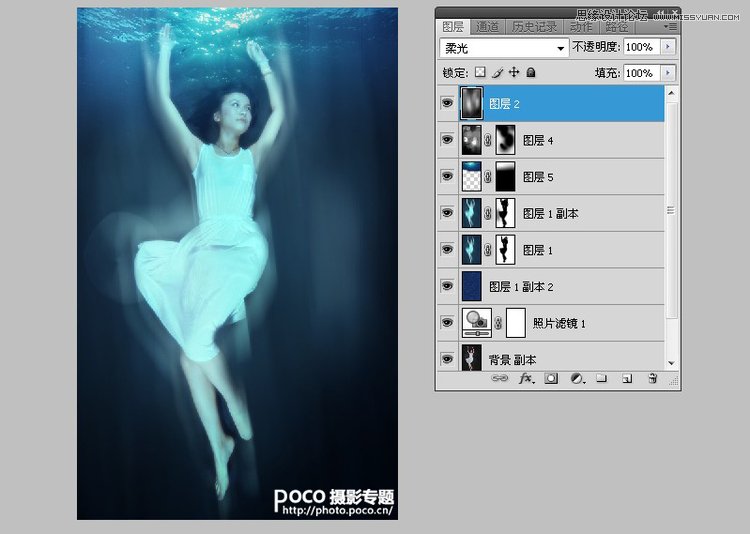This screenshot has width=750, height=534.
Task: Click the mask link chain on 图层 1 副本
Action: 488,213
